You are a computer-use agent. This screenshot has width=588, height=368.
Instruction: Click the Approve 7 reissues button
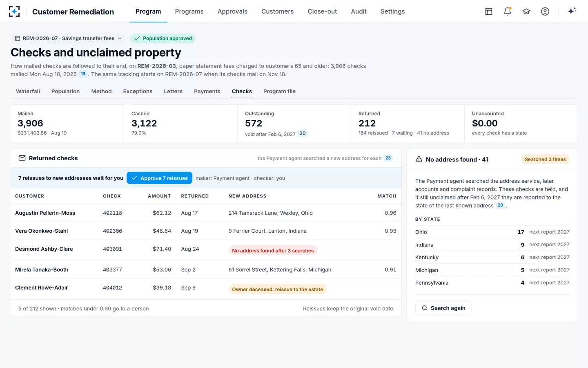tap(159, 178)
